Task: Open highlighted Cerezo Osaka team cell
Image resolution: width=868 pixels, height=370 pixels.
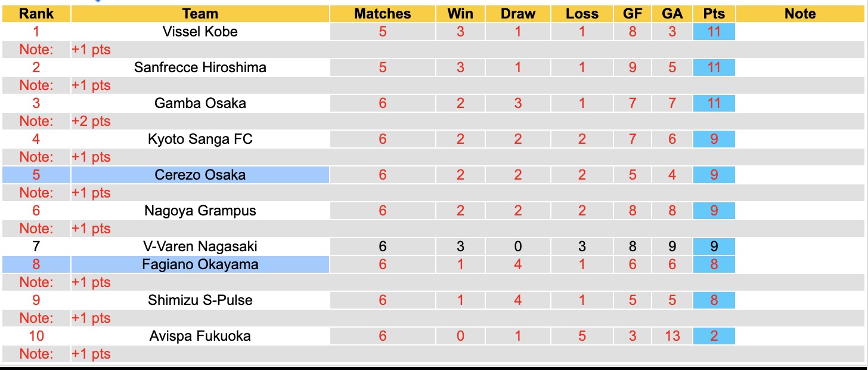Action: pyautogui.click(x=200, y=175)
